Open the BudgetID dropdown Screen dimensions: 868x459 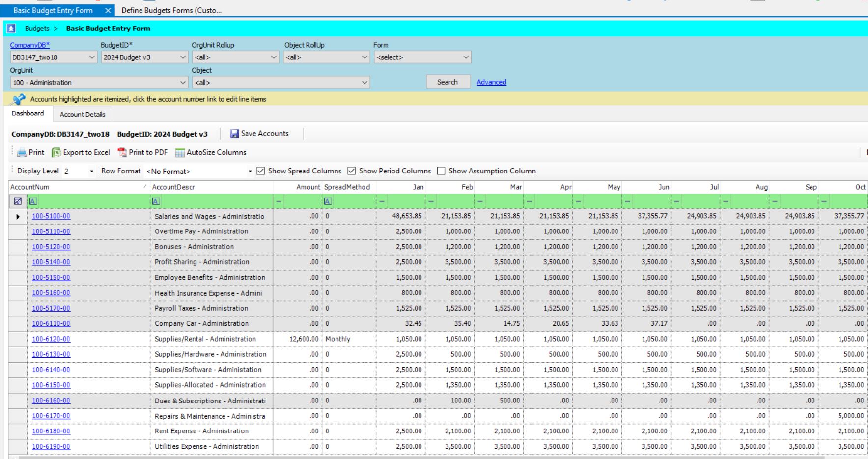(x=183, y=57)
